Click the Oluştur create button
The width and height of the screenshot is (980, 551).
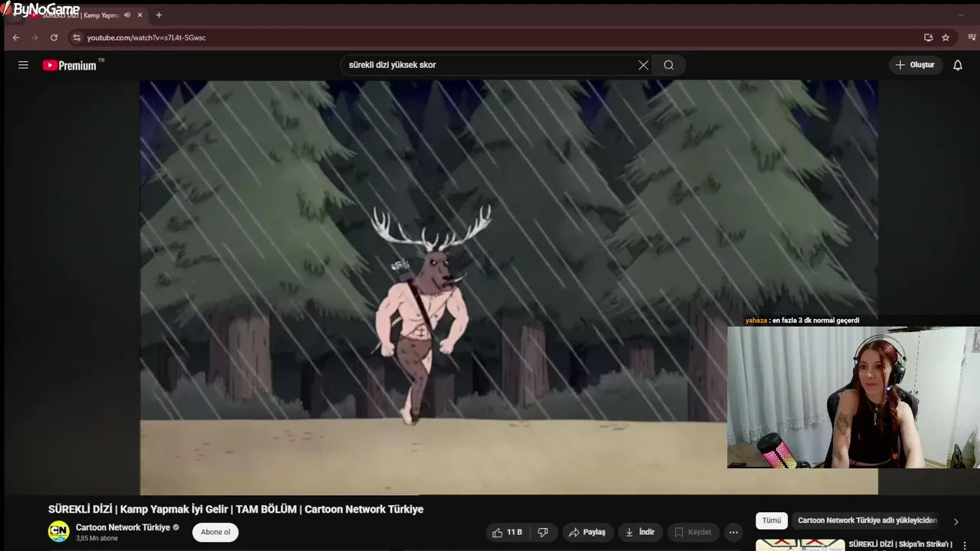[x=915, y=65]
